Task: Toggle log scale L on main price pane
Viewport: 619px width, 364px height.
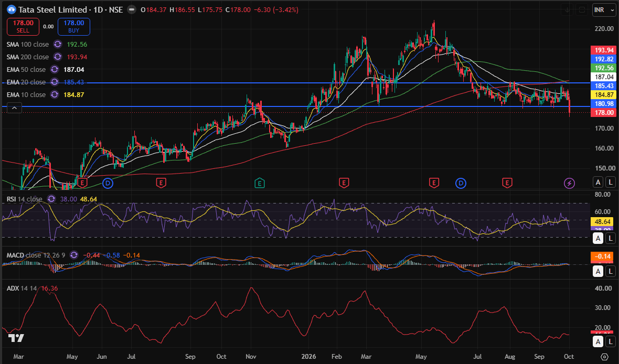Action: pyautogui.click(x=611, y=182)
